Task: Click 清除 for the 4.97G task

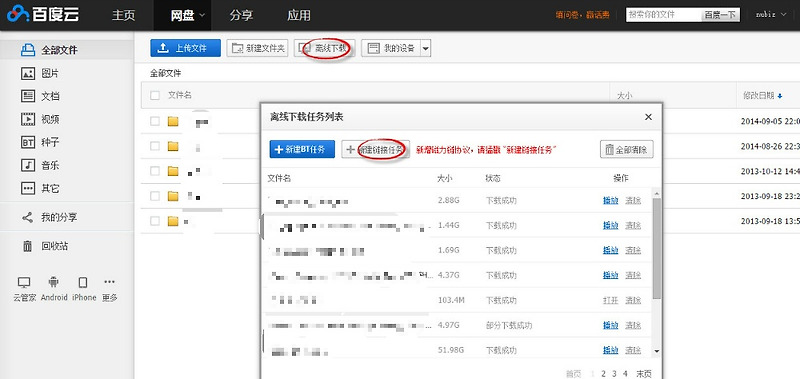Action: click(633, 325)
